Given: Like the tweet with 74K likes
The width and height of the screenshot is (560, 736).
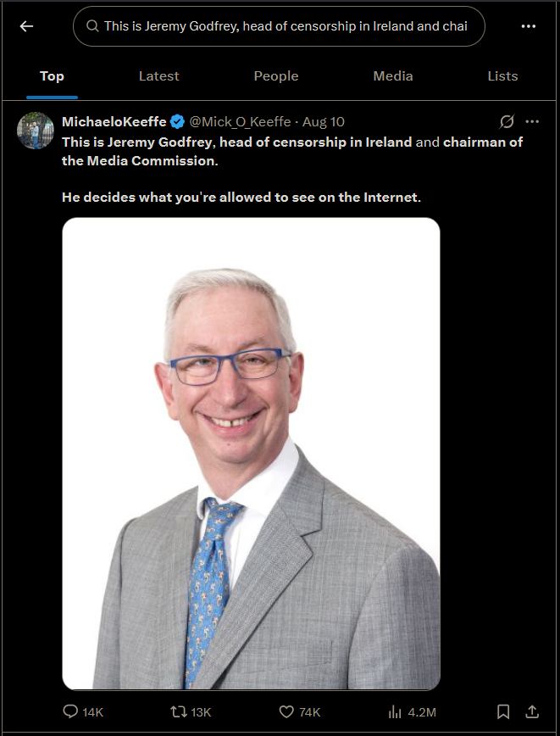Looking at the screenshot, I should click(x=300, y=712).
